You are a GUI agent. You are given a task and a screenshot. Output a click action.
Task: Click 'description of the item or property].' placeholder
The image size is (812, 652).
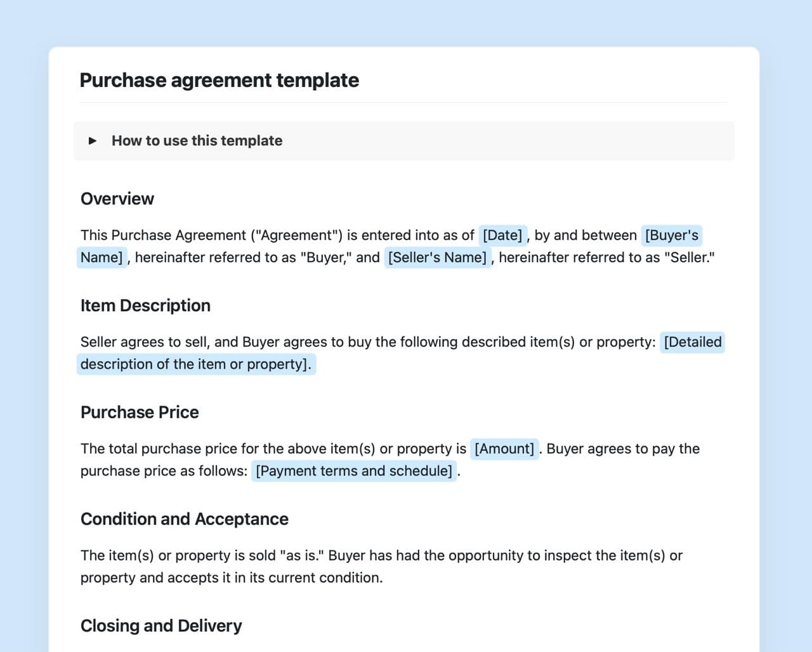(195, 364)
